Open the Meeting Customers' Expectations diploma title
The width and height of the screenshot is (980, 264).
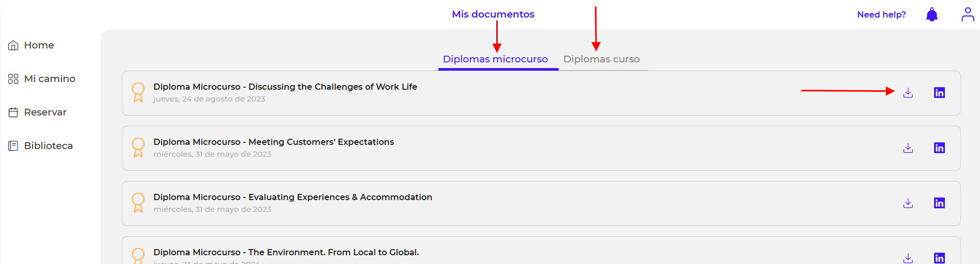pyautogui.click(x=274, y=142)
